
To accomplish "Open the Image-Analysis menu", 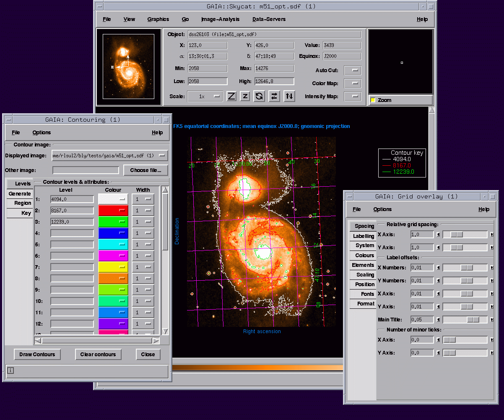I will click(221, 19).
